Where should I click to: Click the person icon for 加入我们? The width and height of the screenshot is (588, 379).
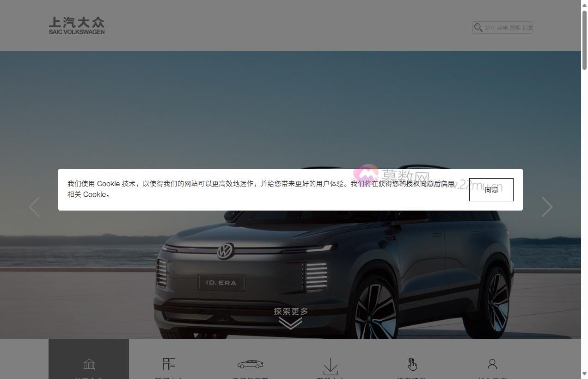pyautogui.click(x=492, y=364)
